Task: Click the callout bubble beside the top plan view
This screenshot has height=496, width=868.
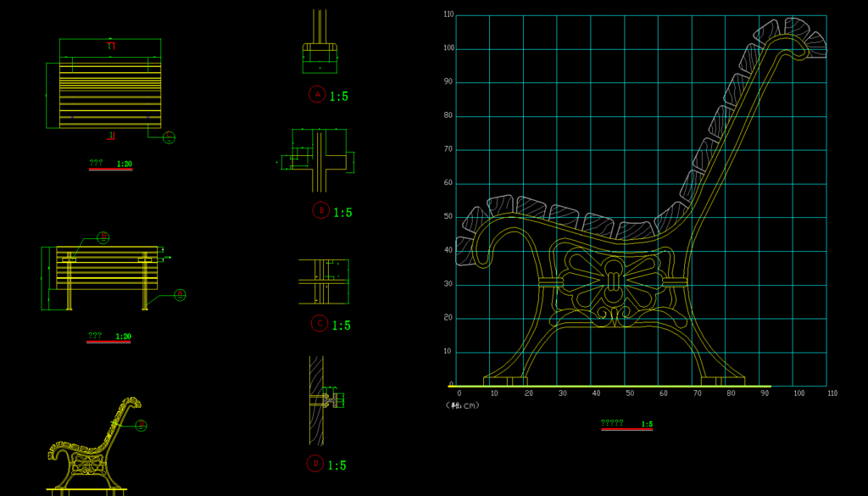Action: pos(169,137)
